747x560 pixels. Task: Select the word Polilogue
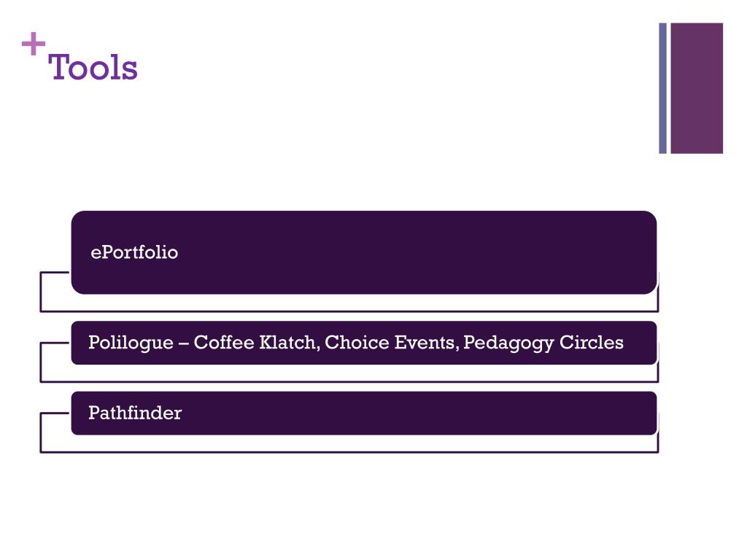point(131,343)
